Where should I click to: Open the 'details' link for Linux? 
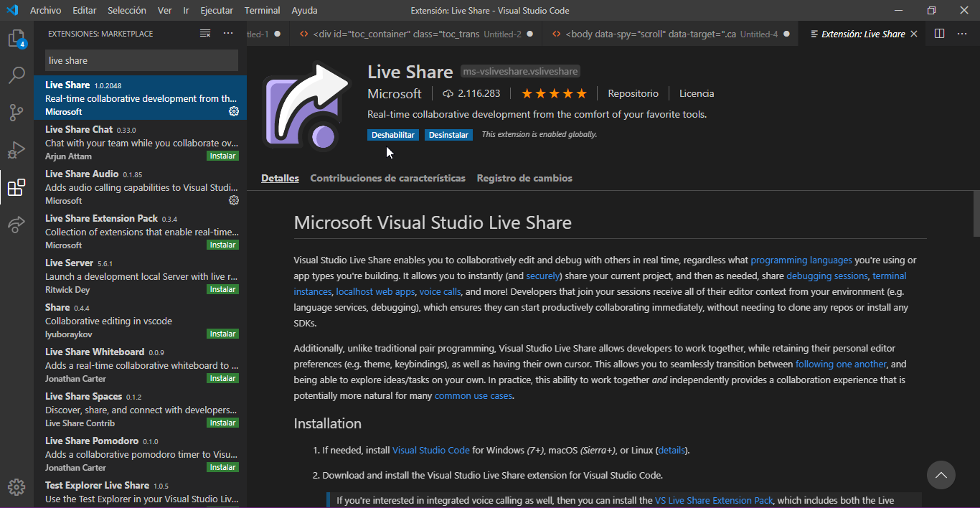click(672, 450)
